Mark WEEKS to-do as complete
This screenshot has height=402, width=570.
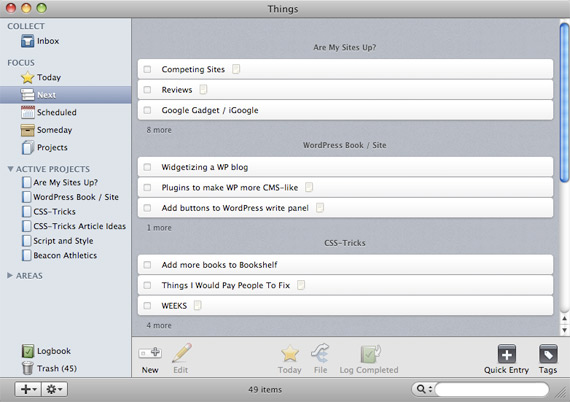[x=147, y=306]
